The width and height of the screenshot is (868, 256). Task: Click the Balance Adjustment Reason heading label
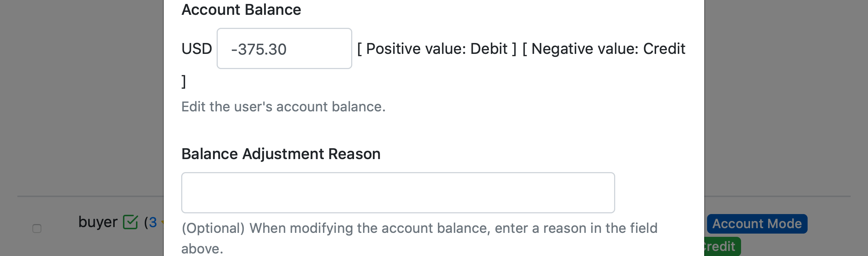281,154
